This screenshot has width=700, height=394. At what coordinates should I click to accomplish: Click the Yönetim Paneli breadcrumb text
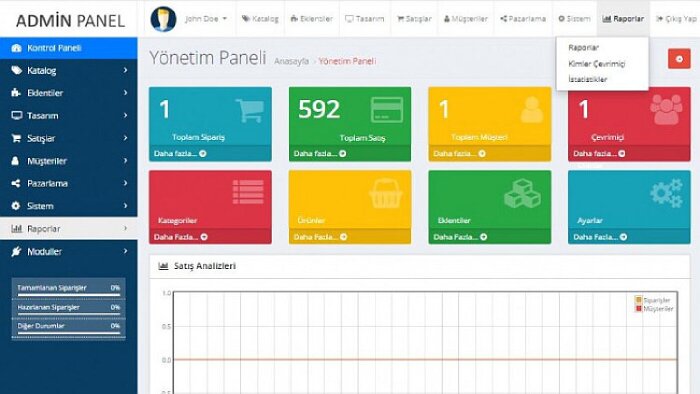pyautogui.click(x=347, y=61)
